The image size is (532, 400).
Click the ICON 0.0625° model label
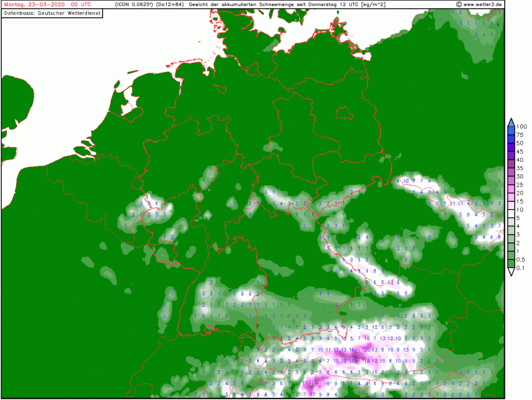point(133,4)
